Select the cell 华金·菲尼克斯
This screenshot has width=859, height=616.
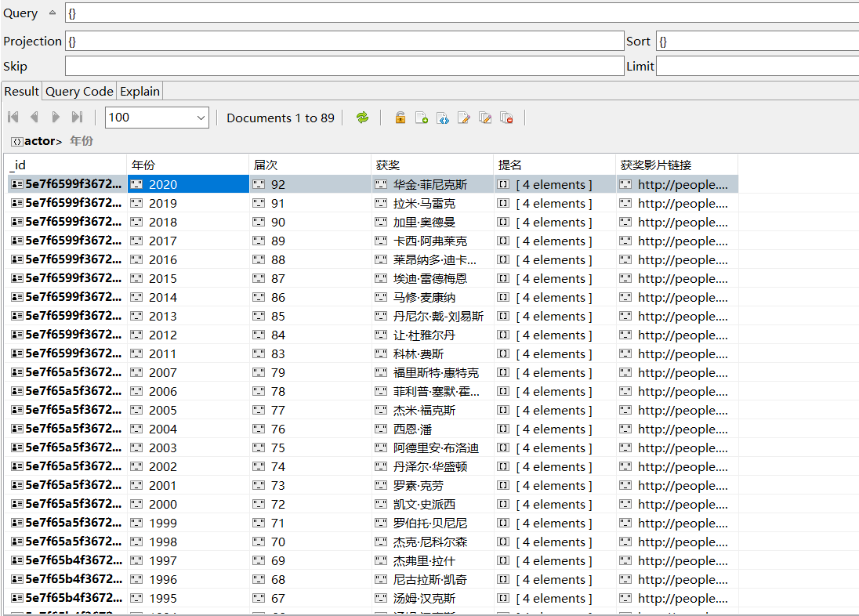click(432, 184)
